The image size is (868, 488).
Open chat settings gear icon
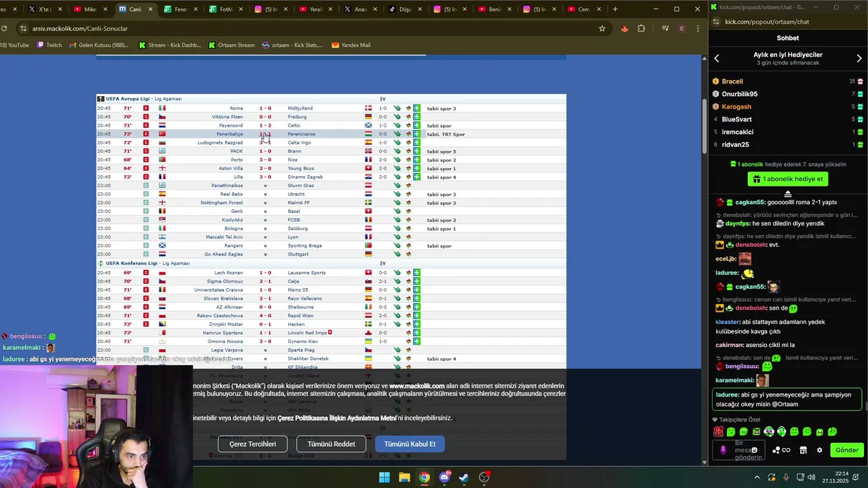pos(819,450)
